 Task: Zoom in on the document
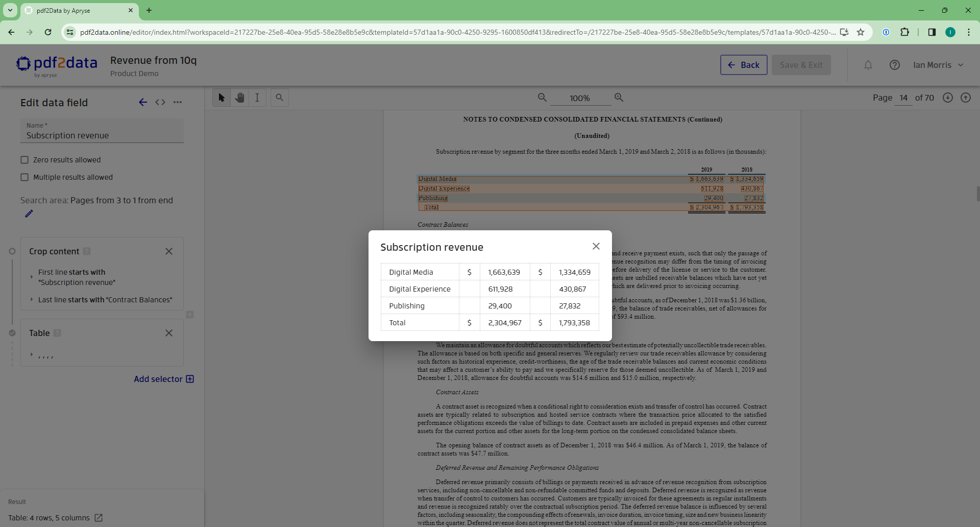coord(619,97)
